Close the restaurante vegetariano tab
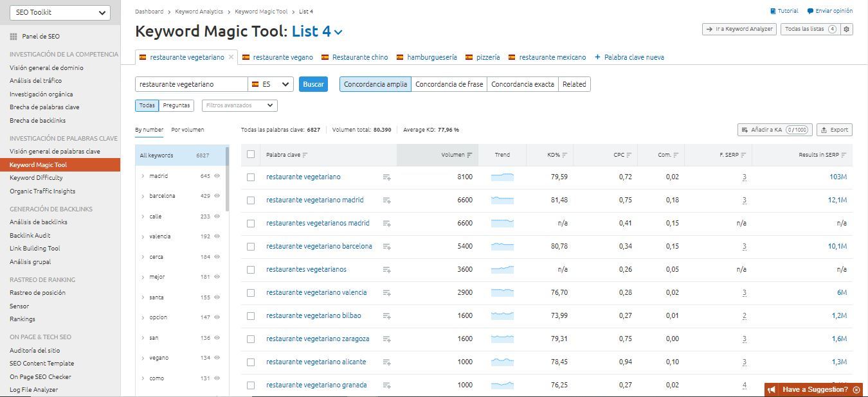The height and width of the screenshot is (397, 868). [x=231, y=57]
